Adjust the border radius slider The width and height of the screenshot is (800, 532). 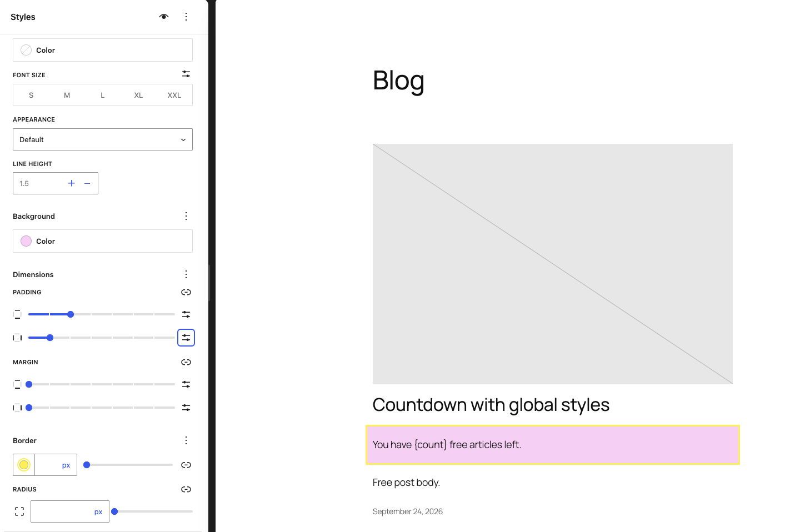tap(152, 511)
